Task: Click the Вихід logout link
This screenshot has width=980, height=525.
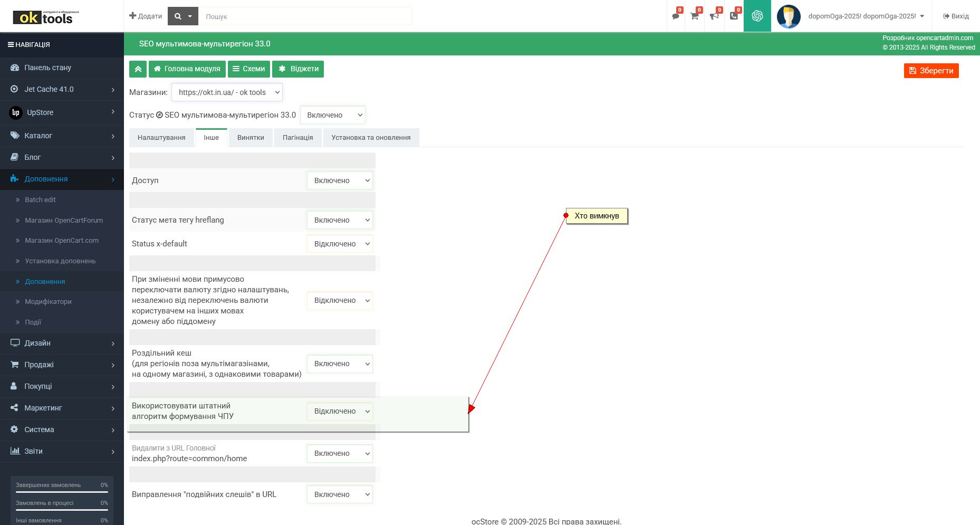Action: 956,16
